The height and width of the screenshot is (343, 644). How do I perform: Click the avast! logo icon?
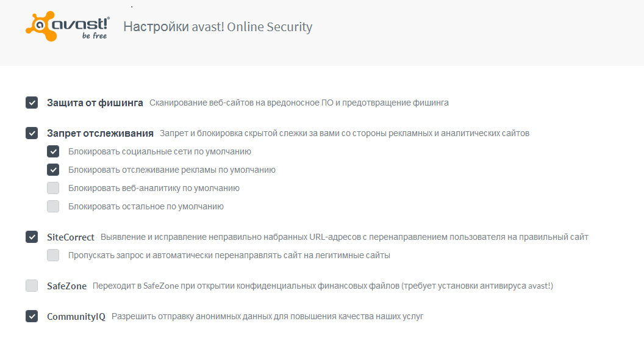click(68, 27)
